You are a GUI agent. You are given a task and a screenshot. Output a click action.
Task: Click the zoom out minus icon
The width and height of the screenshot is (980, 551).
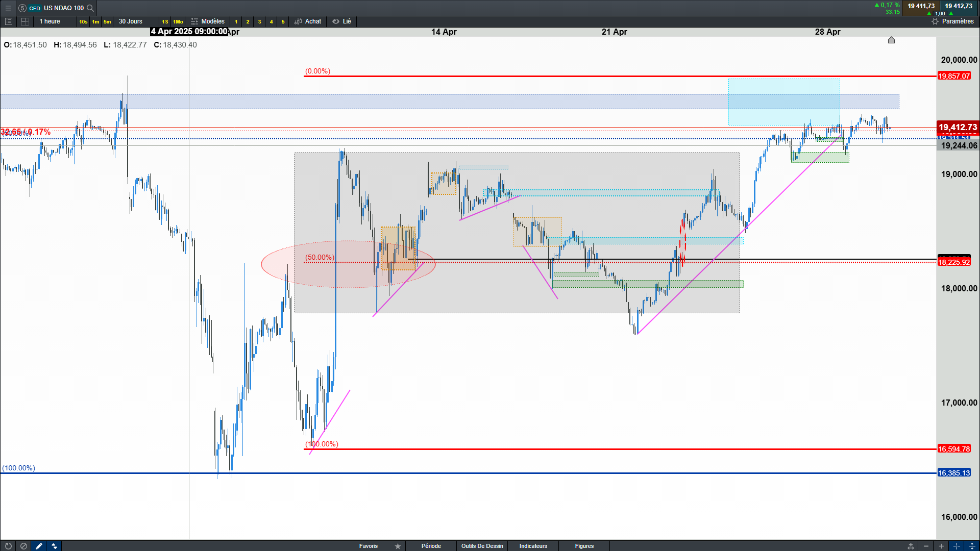click(x=926, y=546)
